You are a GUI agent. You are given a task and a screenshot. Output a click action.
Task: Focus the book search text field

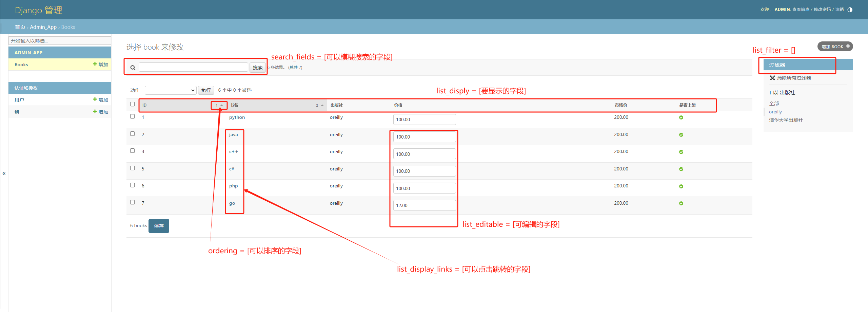(x=193, y=67)
